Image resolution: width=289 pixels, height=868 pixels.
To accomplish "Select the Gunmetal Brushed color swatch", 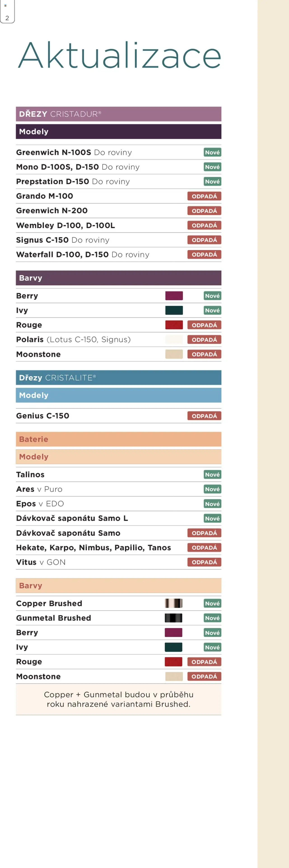I will coord(174,618).
